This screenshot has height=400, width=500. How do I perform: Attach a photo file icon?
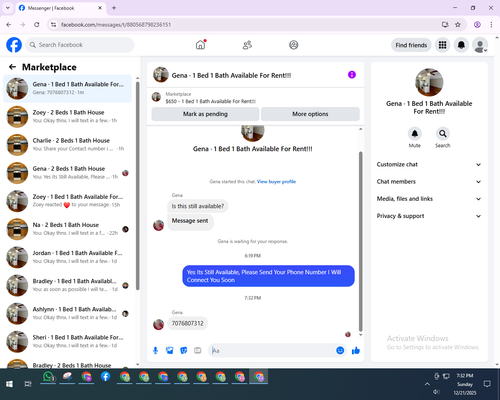coord(170,351)
